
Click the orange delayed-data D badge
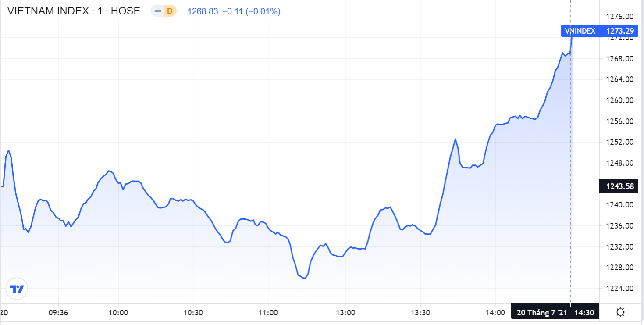click(x=169, y=11)
